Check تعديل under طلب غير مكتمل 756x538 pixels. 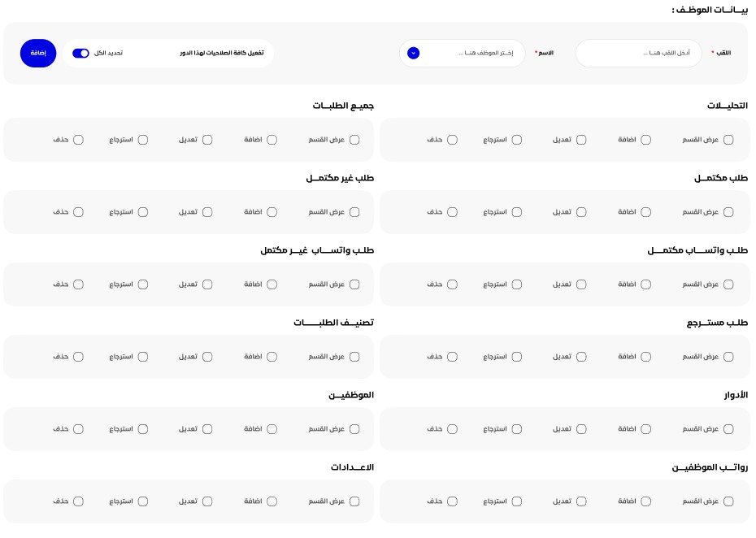207,212
